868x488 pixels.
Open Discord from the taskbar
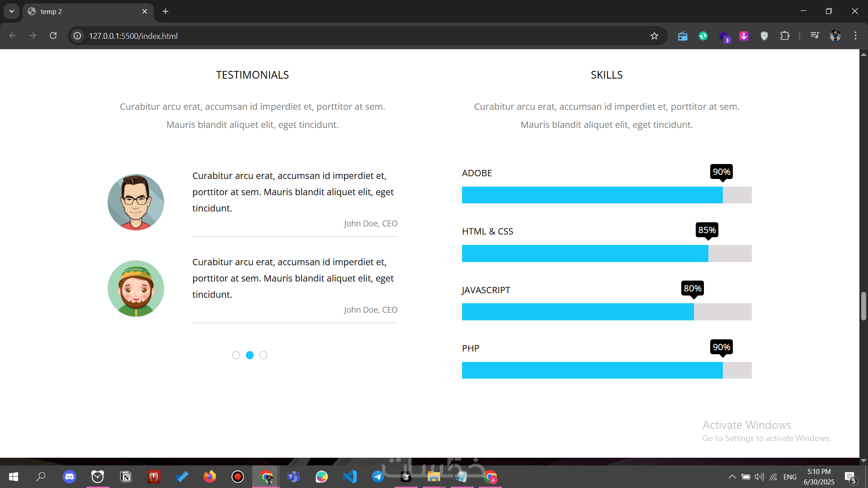click(70, 477)
